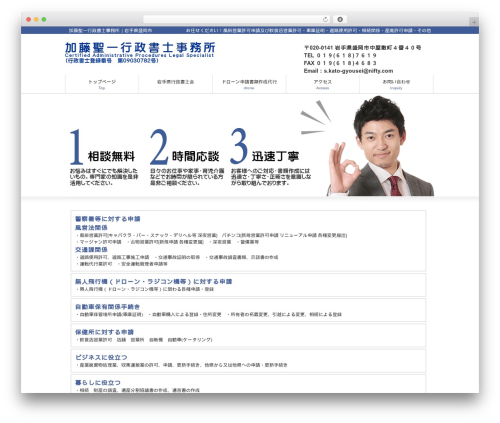Image resolution: width=500 pixels, height=423 pixels.
Task: Open the アクセス (Access) menu item
Action: click(323, 84)
